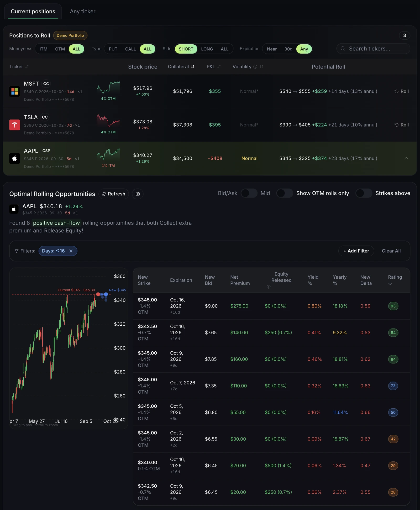420x510 pixels.
Task: Open the MSFT sparkline mini chart
Action: [x=108, y=87]
